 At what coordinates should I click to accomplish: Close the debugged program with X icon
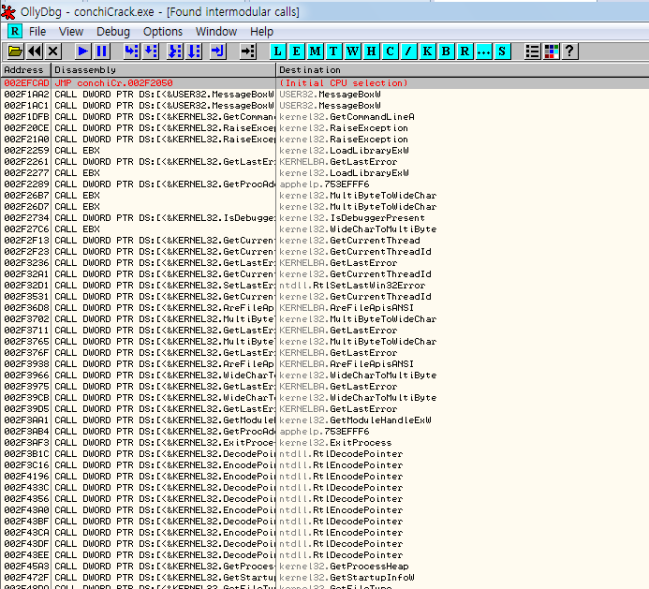pyautogui.click(x=53, y=51)
